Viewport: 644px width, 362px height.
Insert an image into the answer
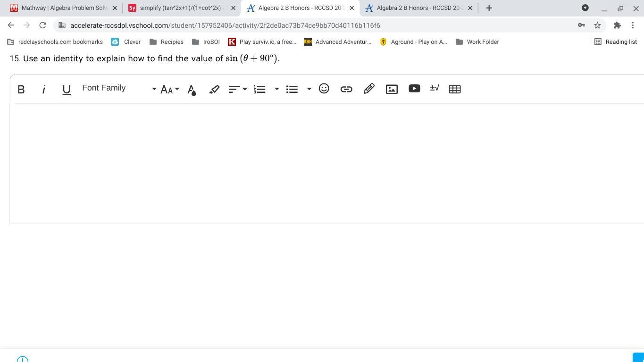pyautogui.click(x=392, y=89)
